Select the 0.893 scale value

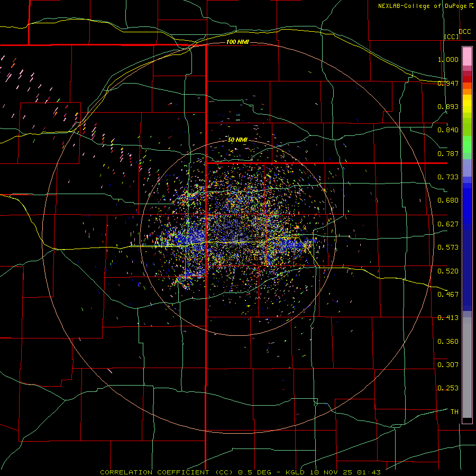(448, 106)
